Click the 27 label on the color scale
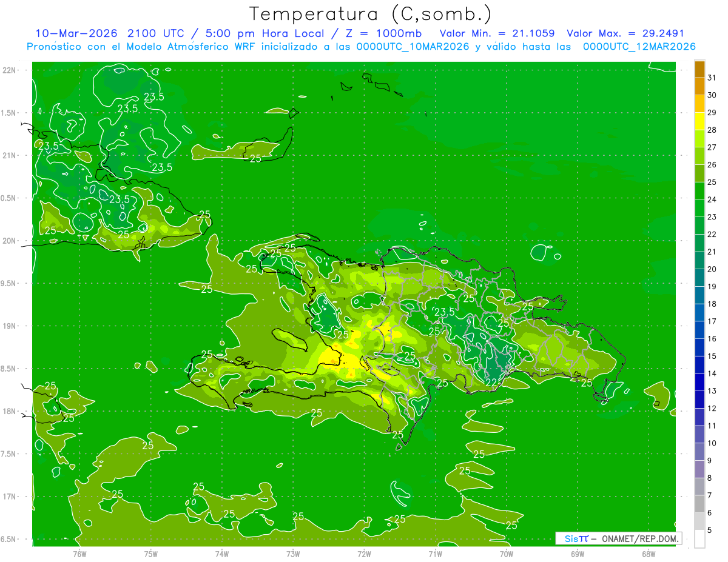This screenshot has height=562, width=728. pos(712,147)
